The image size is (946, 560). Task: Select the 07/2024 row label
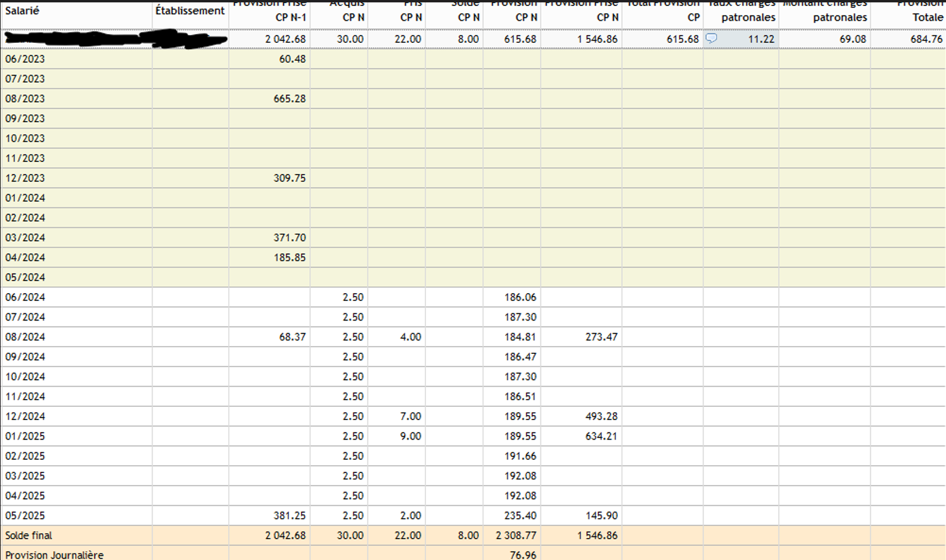[x=25, y=317]
